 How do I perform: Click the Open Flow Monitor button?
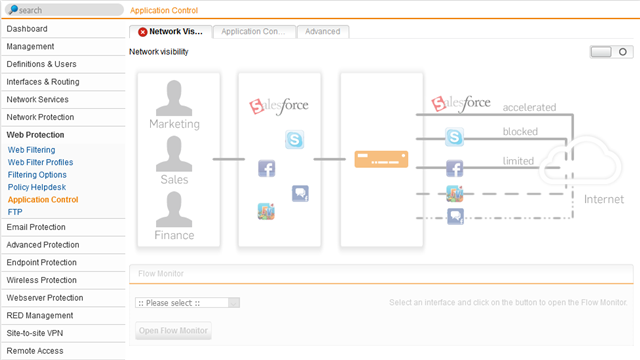click(x=173, y=331)
